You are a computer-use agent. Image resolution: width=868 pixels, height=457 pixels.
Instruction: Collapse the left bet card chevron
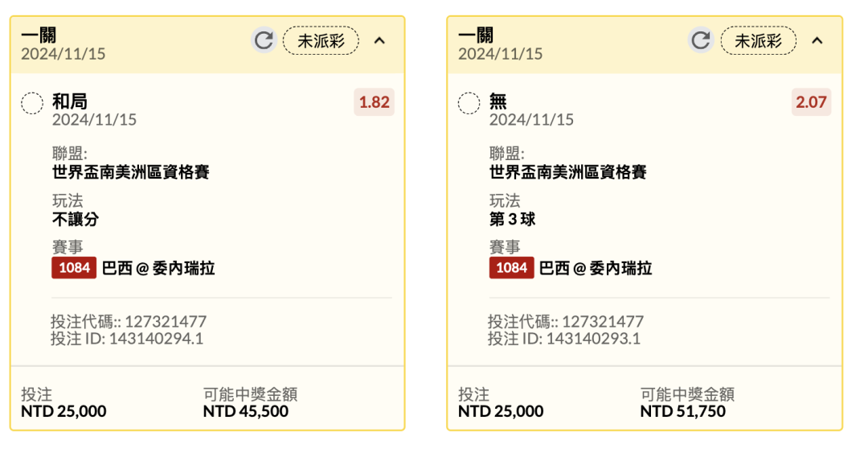coord(379,40)
